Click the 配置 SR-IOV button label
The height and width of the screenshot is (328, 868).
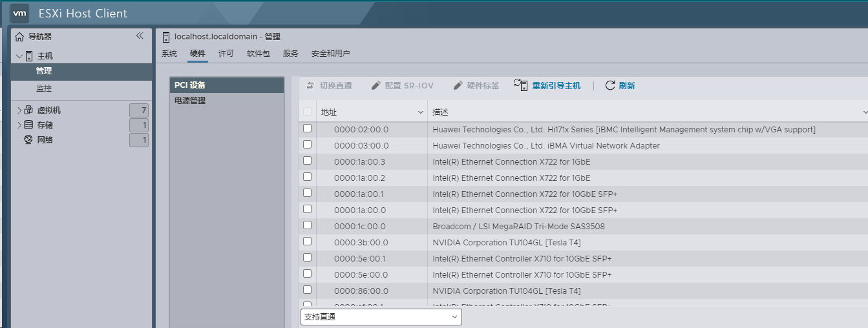coord(409,85)
